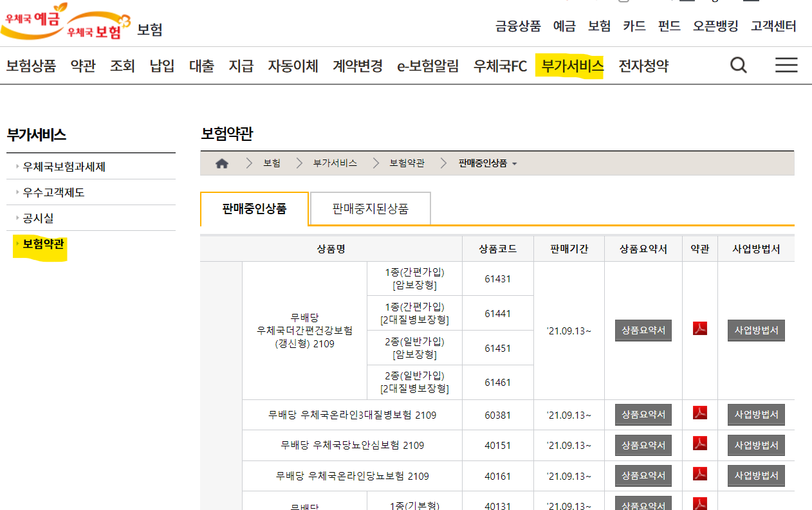Click 사업방법서 for 우체국더간편건강보험

click(x=757, y=331)
